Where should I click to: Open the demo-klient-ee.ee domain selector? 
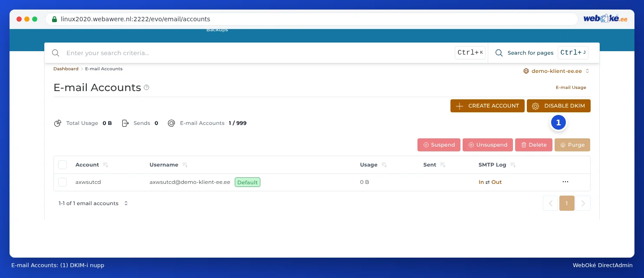click(x=556, y=71)
